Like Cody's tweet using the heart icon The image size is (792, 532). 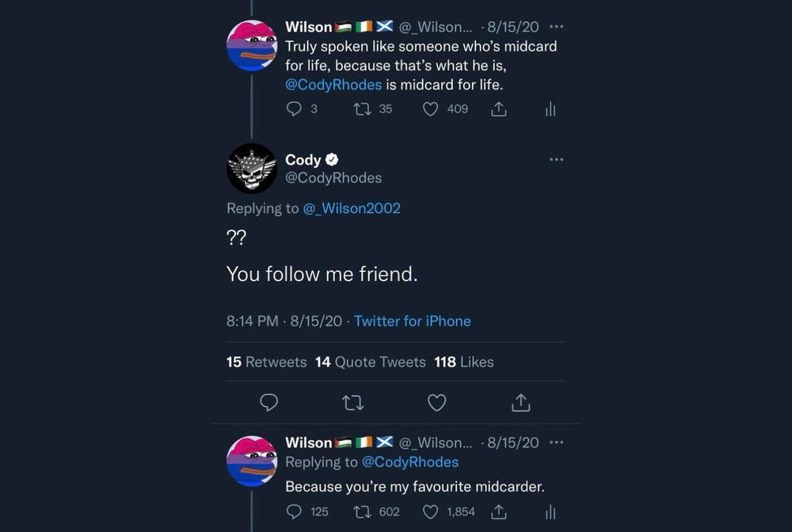436,403
